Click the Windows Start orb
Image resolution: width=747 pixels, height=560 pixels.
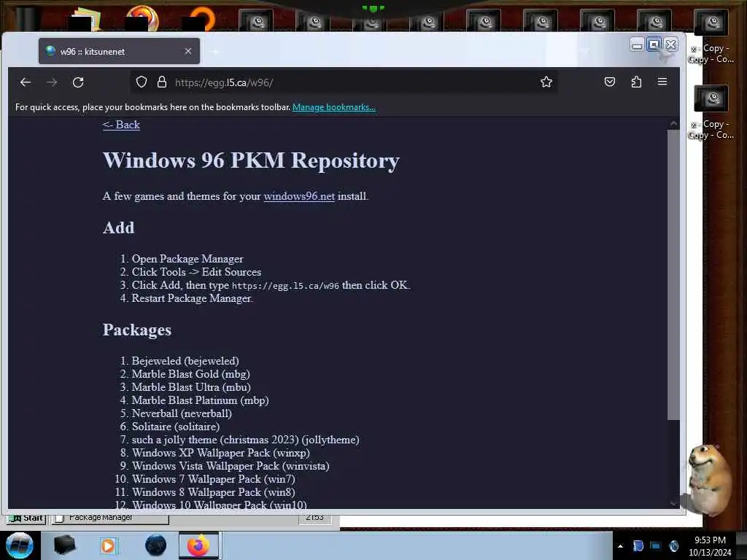[20, 545]
